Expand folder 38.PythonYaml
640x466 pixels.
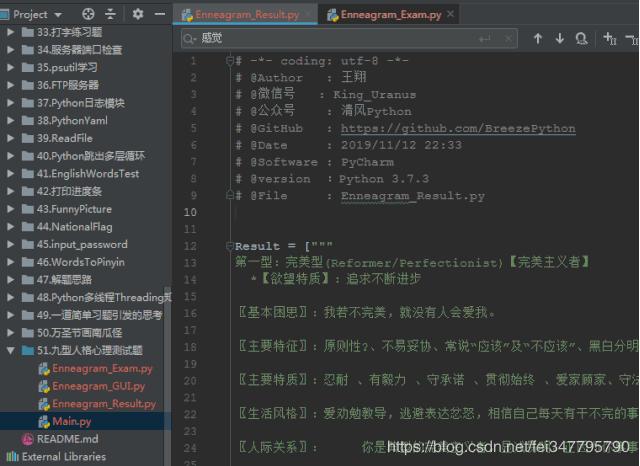point(11,120)
